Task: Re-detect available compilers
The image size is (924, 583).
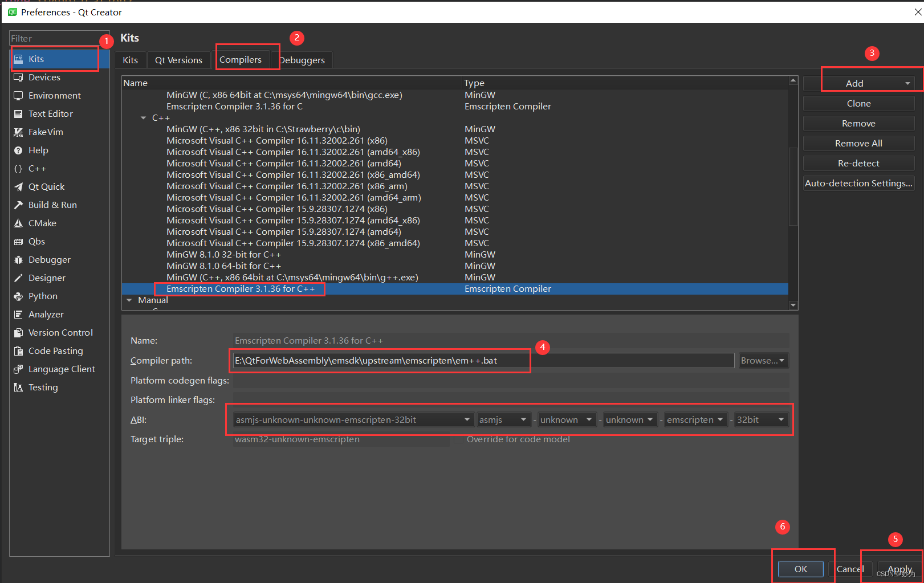Action: click(x=858, y=163)
